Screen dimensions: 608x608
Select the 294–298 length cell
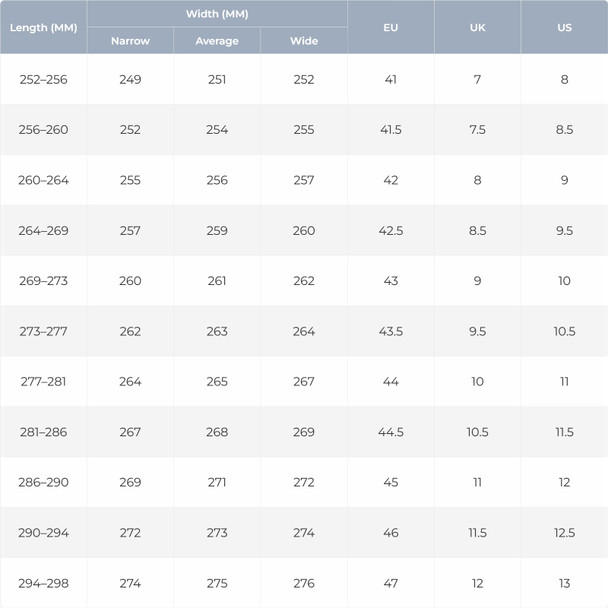click(x=43, y=583)
